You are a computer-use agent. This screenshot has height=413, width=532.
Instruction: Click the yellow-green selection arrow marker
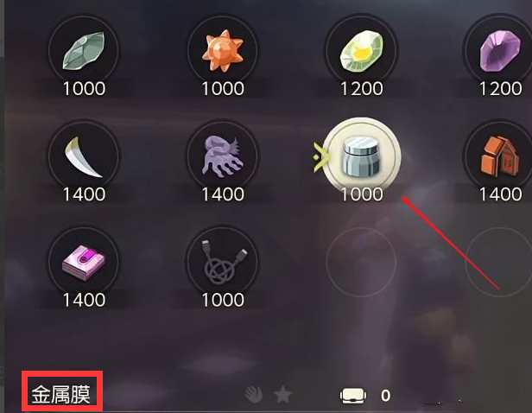click(x=320, y=157)
